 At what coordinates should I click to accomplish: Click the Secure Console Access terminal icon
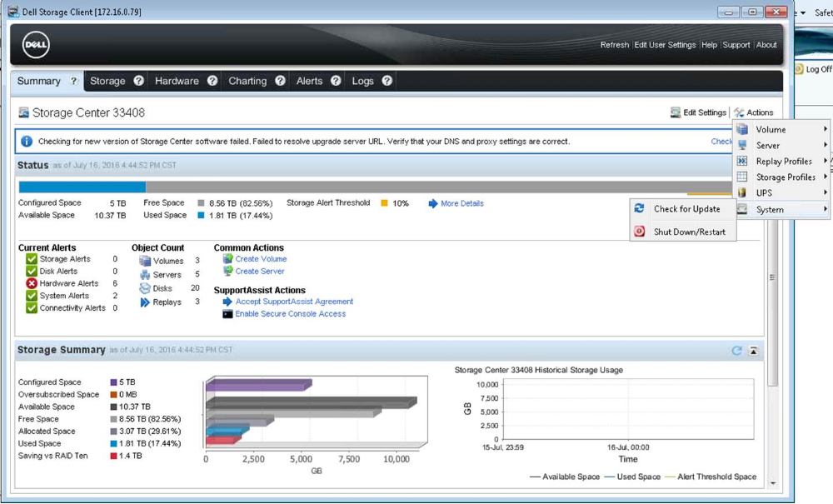pyautogui.click(x=227, y=314)
